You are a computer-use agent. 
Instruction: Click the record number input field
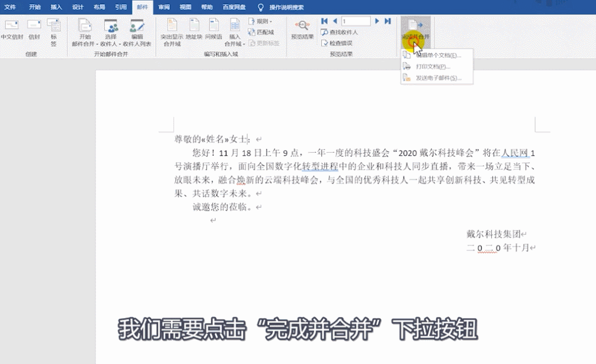[x=355, y=21]
